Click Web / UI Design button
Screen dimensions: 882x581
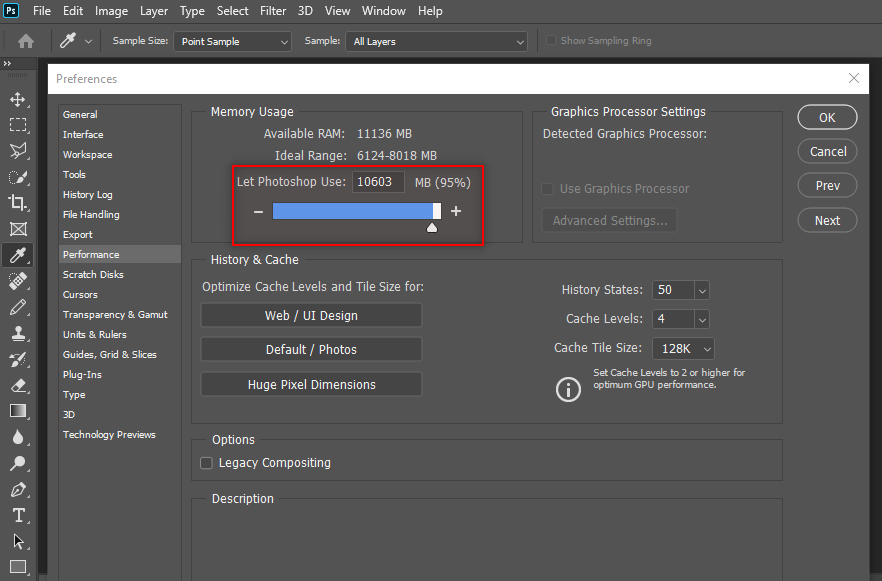coord(311,316)
